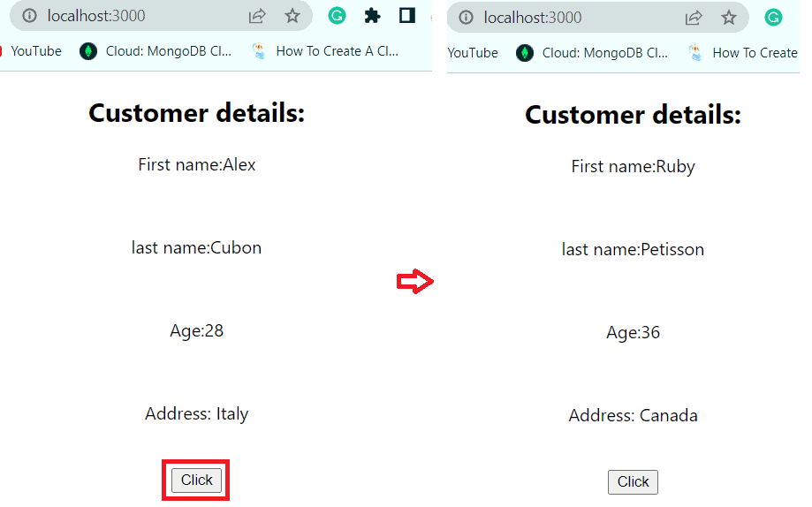The width and height of the screenshot is (812, 507).
Task: Click the address bar URL in right browser
Action: (x=533, y=18)
